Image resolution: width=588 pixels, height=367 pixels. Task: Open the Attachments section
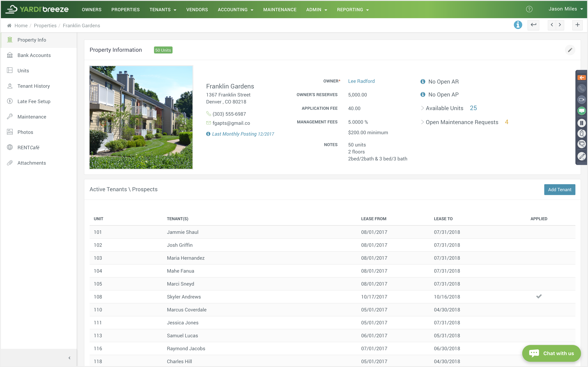31,163
